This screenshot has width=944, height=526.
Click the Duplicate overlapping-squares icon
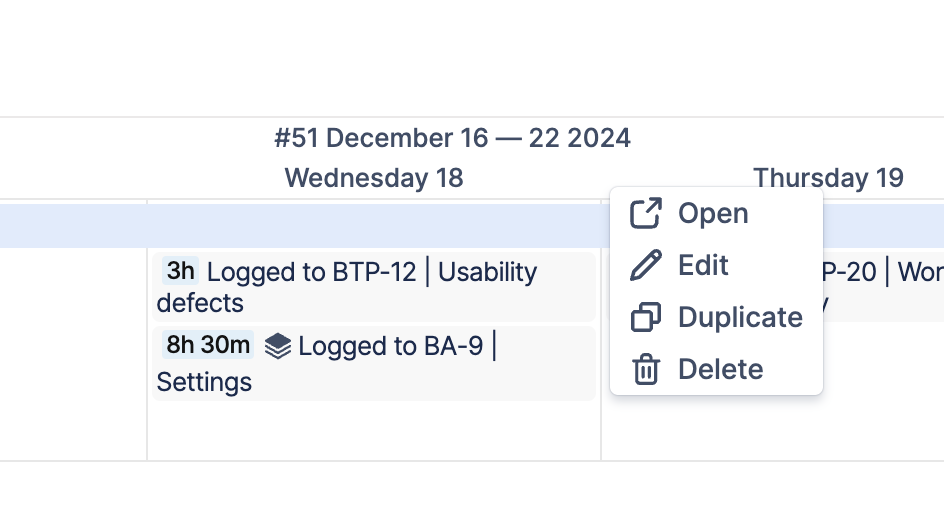(646, 317)
